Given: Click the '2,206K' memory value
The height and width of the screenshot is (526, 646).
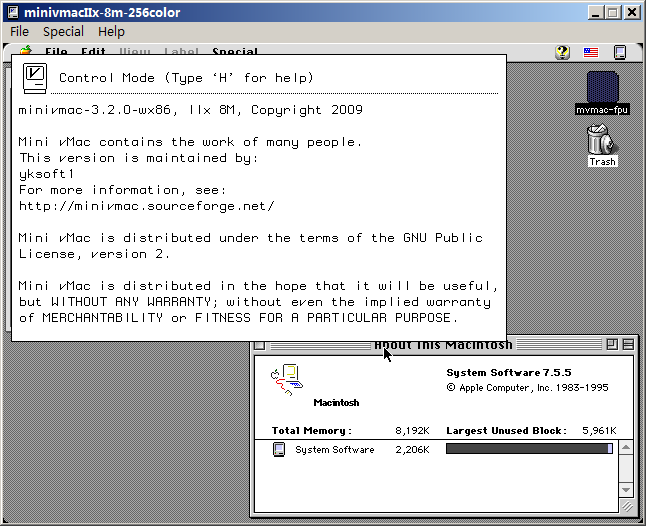Looking at the screenshot, I should 412,450.
